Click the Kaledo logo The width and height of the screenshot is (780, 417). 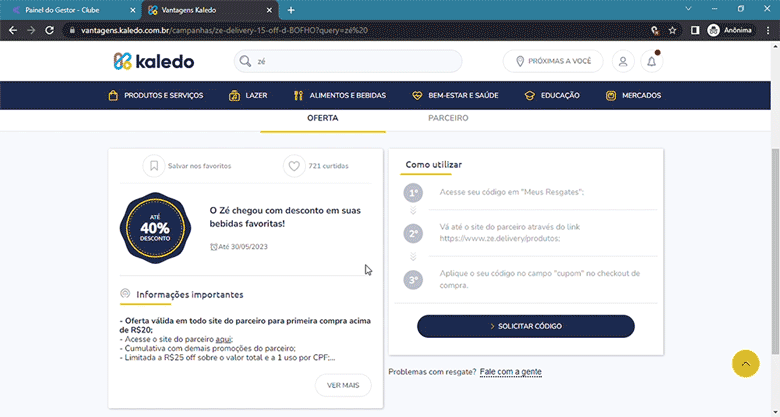153,61
